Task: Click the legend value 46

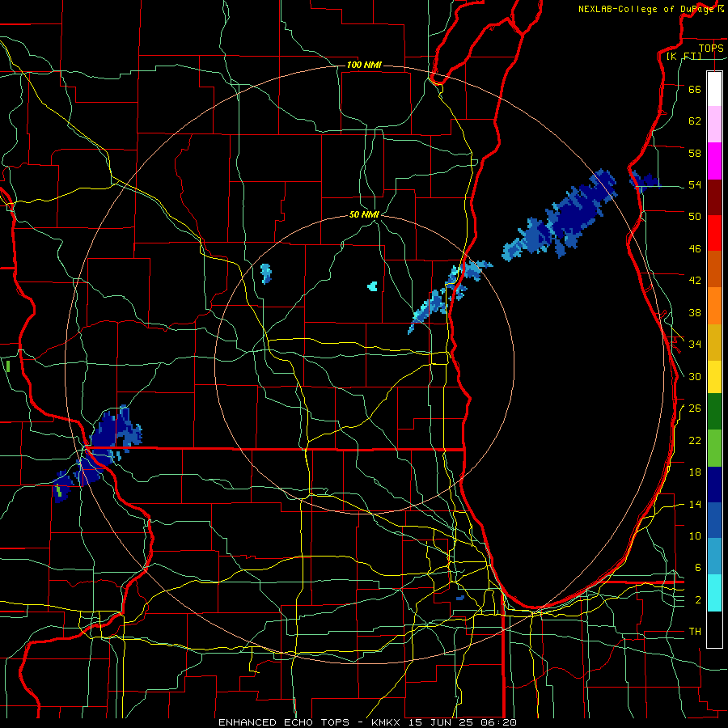Action: click(x=695, y=249)
